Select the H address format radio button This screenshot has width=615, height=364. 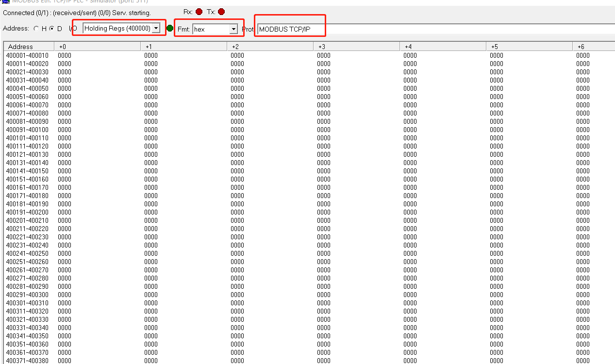(x=35, y=28)
